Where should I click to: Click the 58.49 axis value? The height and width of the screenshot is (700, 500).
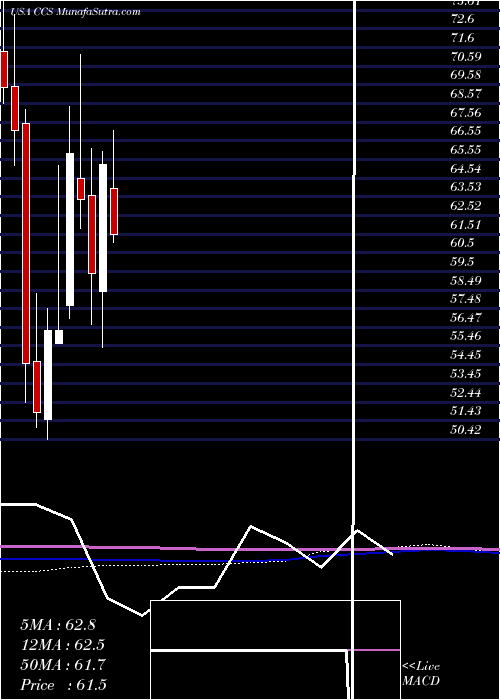coord(466,280)
